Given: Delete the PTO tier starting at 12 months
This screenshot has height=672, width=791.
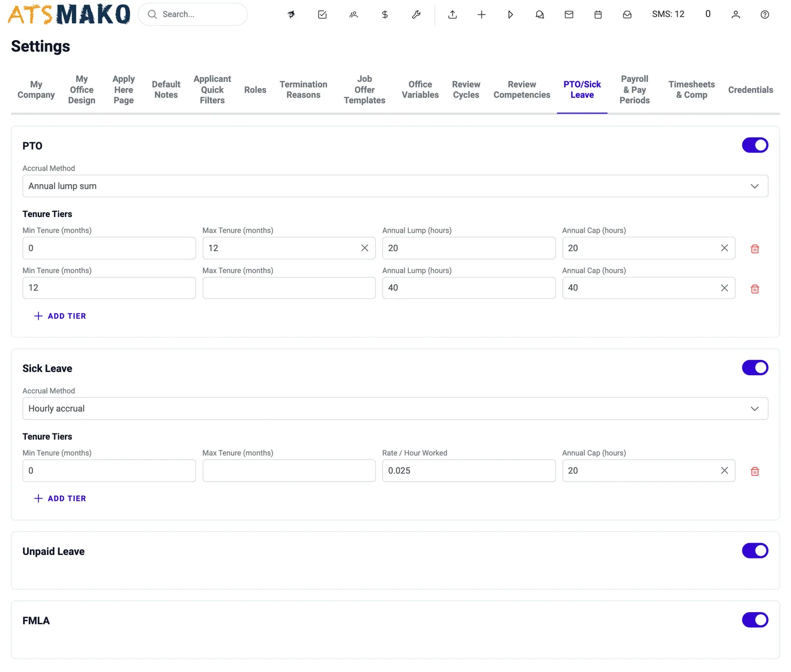Looking at the screenshot, I should click(755, 289).
